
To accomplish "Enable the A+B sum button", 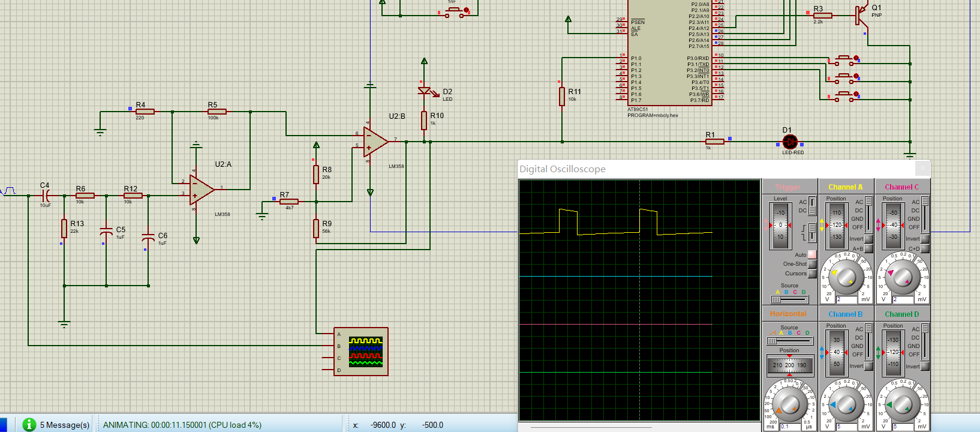I will pyautogui.click(x=868, y=248).
